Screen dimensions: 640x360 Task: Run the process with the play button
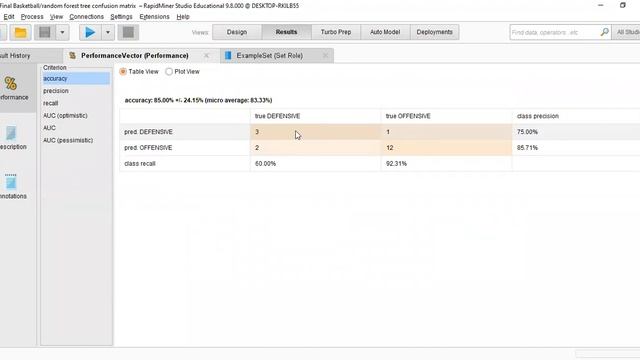point(90,32)
